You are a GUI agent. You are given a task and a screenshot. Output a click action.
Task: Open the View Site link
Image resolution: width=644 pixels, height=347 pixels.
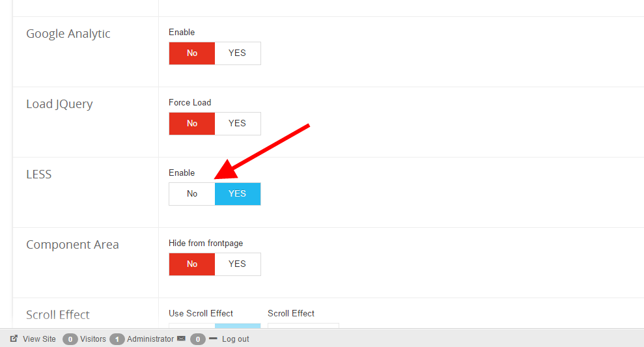(39, 339)
